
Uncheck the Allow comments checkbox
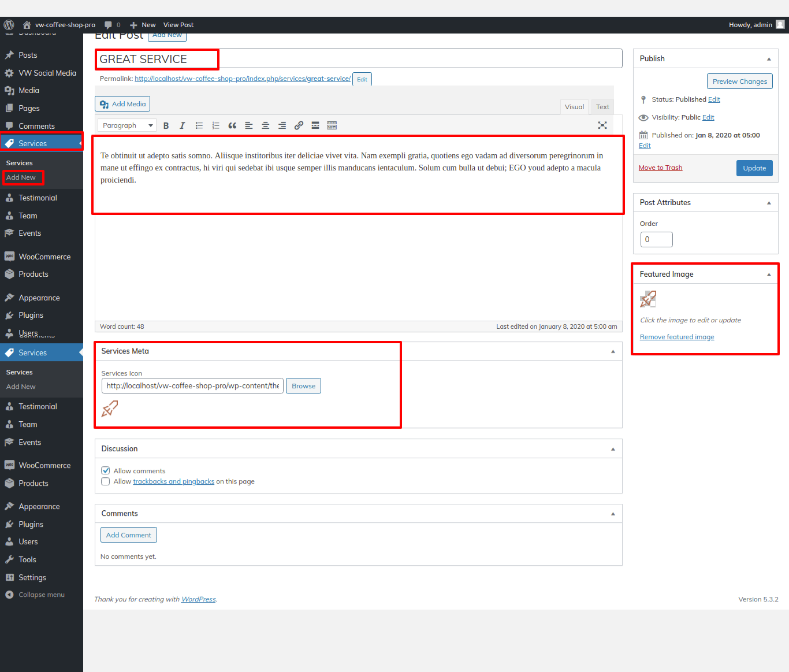click(106, 470)
